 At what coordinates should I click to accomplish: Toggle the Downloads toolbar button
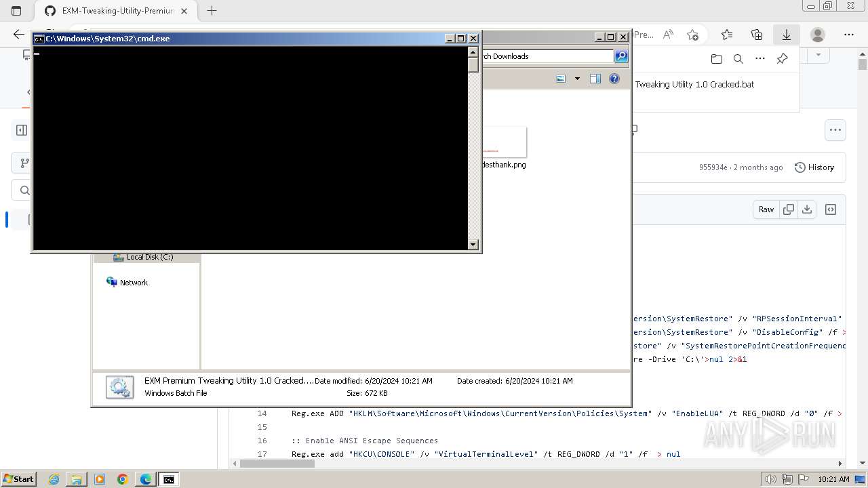tap(787, 35)
